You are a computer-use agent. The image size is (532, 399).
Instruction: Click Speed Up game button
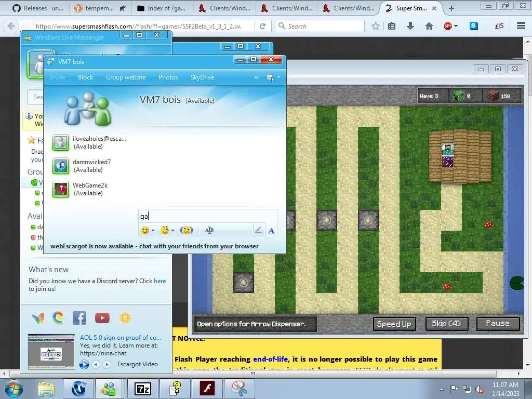pyautogui.click(x=394, y=324)
